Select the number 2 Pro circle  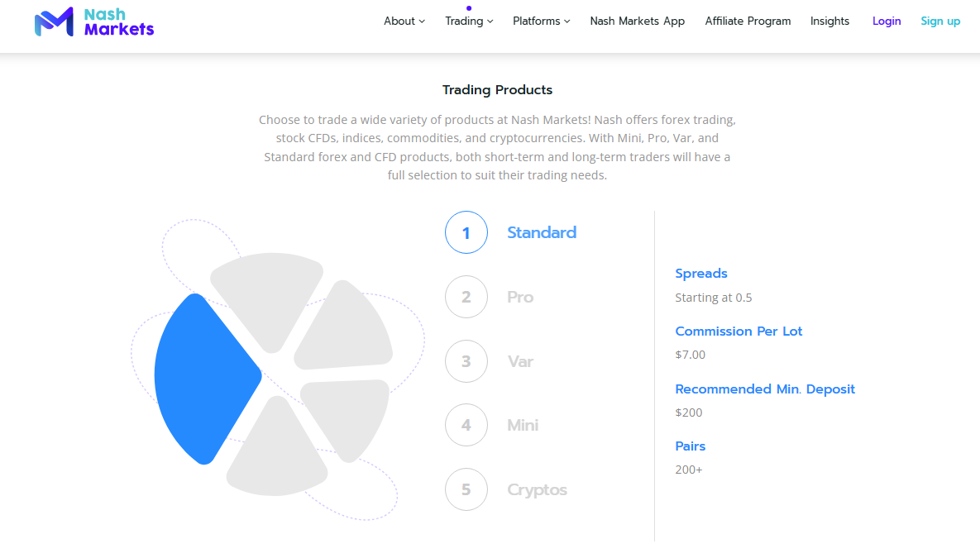pyautogui.click(x=466, y=297)
